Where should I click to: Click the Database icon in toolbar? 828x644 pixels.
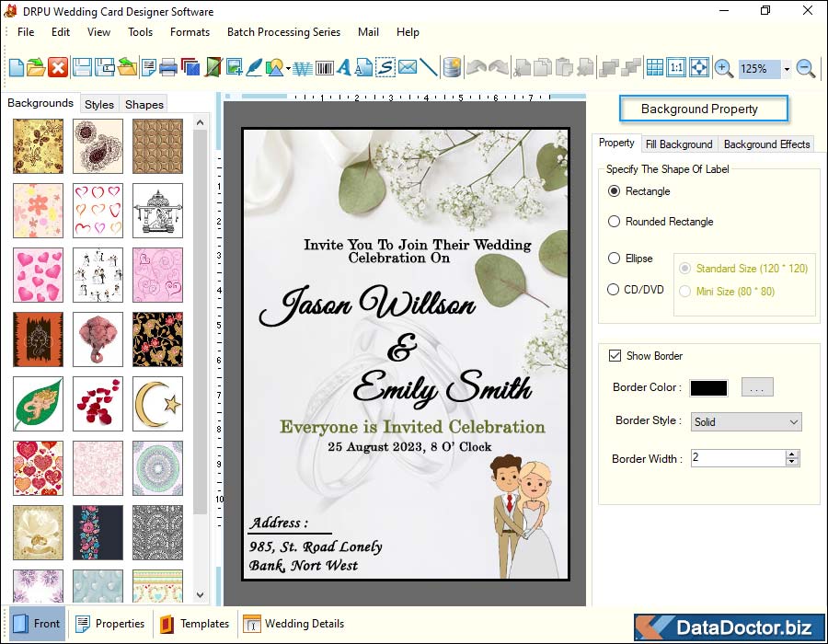(x=452, y=68)
